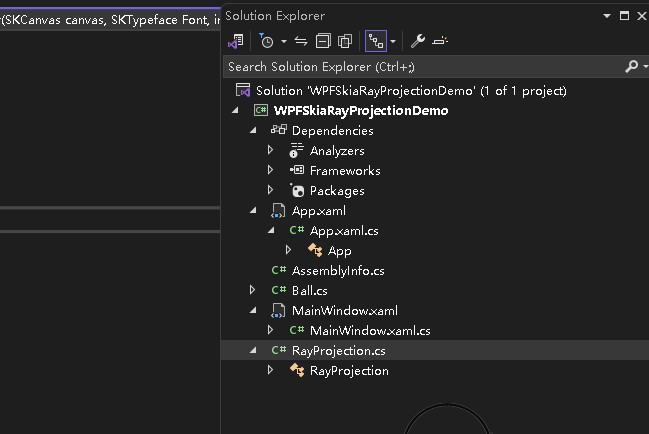Image resolution: width=649 pixels, height=434 pixels.
Task: Collapse the MainWindow.xaml node
Action: pyautogui.click(x=253, y=310)
